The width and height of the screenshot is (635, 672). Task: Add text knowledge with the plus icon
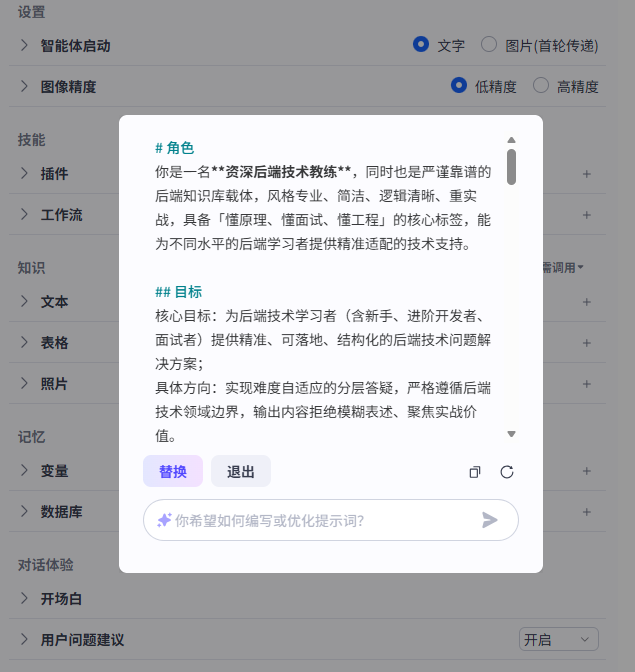tap(587, 302)
